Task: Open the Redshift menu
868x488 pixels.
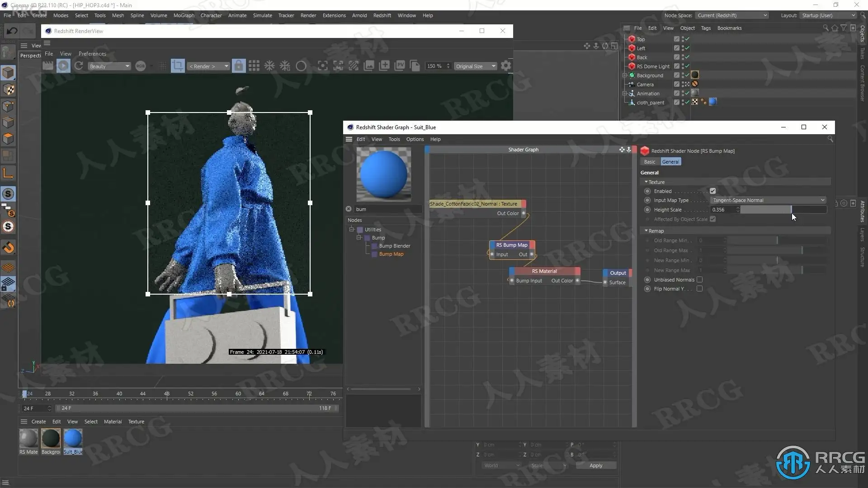Action: (382, 15)
